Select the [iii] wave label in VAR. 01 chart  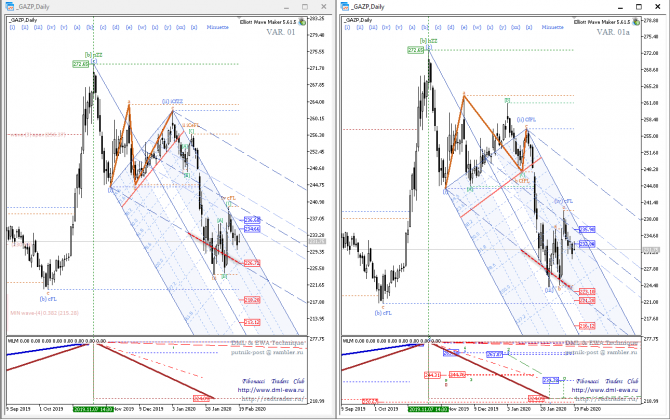click(x=38, y=27)
